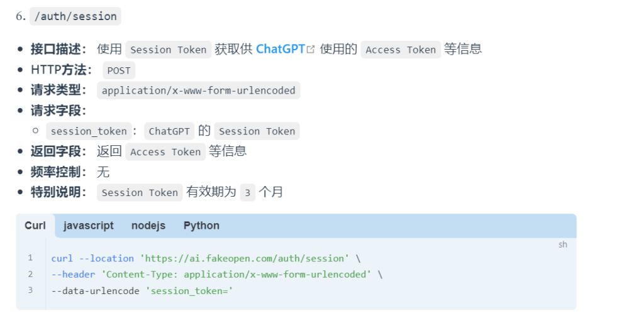Screen dimensions: 644x323
Task: Open the Python code tab
Action: click(x=201, y=226)
